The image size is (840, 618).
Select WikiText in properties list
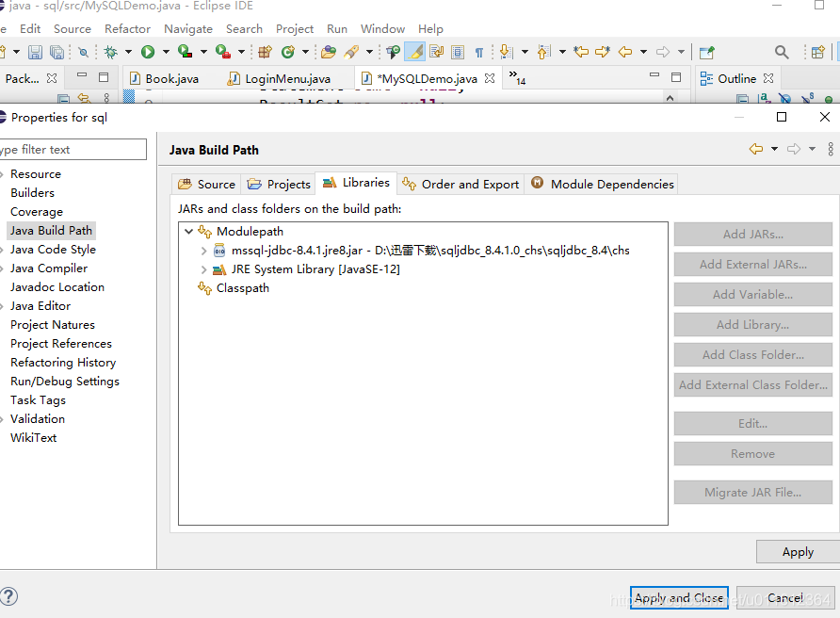33,437
